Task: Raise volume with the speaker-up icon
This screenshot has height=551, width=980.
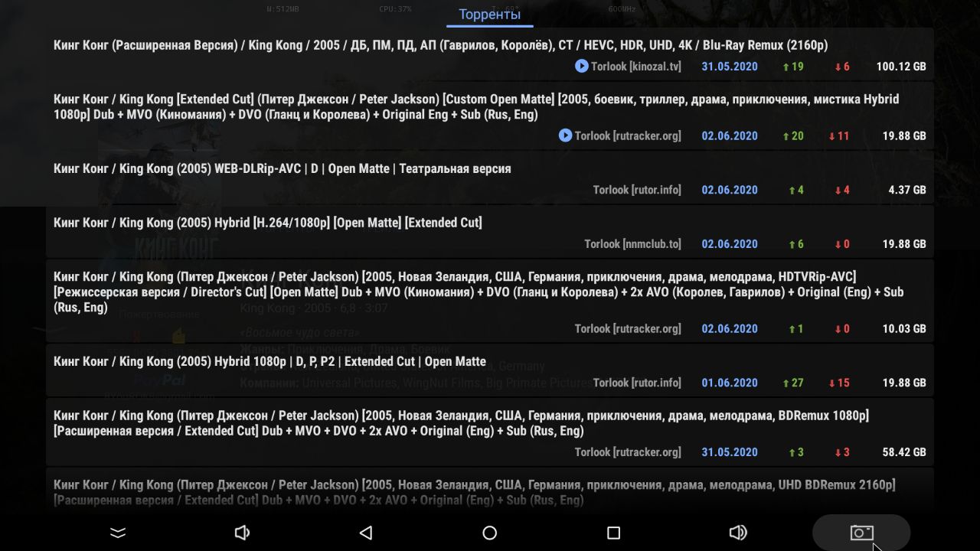Action: point(738,533)
